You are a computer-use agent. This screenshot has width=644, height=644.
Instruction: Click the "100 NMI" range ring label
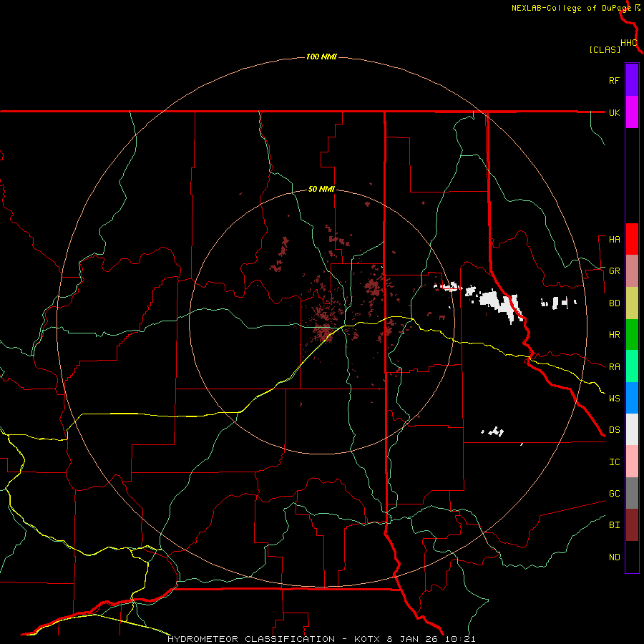point(321,57)
